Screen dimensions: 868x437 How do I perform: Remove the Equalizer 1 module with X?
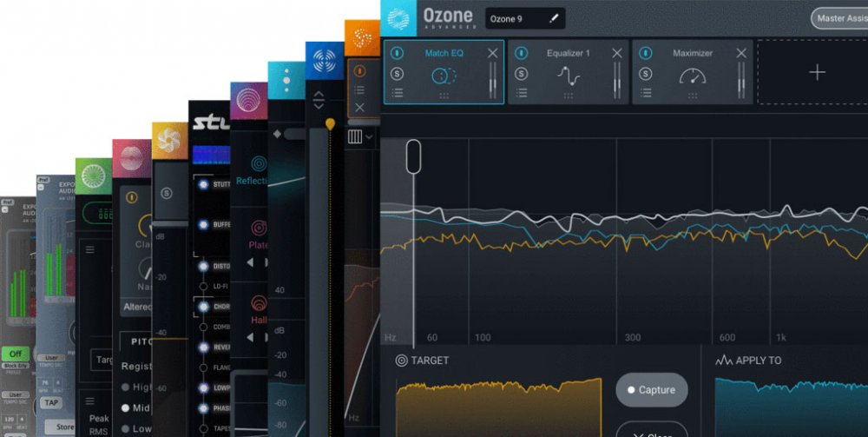(x=617, y=53)
